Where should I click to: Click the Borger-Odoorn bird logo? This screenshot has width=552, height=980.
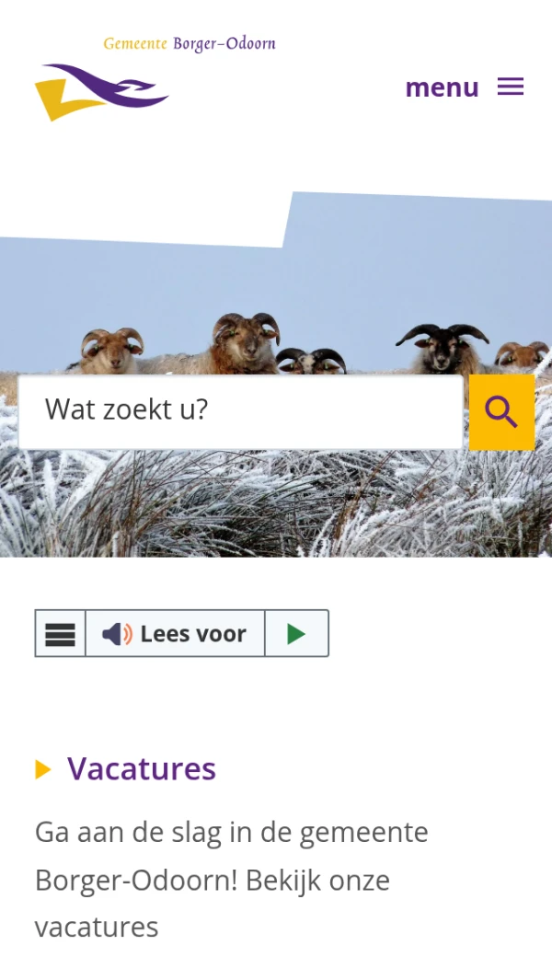101,92
